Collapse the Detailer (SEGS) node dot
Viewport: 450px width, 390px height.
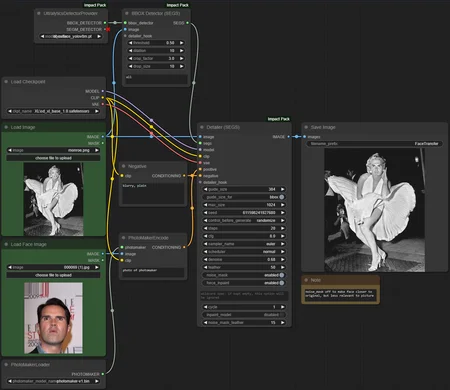coord(202,127)
